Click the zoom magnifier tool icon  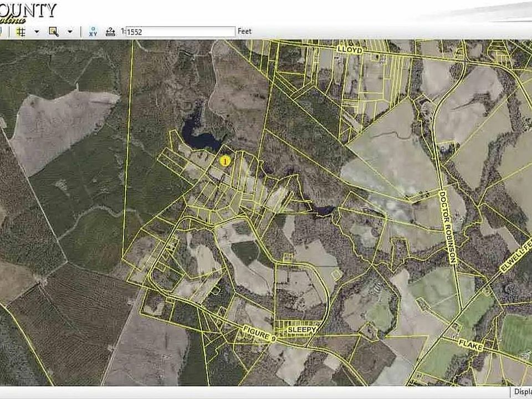[54, 32]
